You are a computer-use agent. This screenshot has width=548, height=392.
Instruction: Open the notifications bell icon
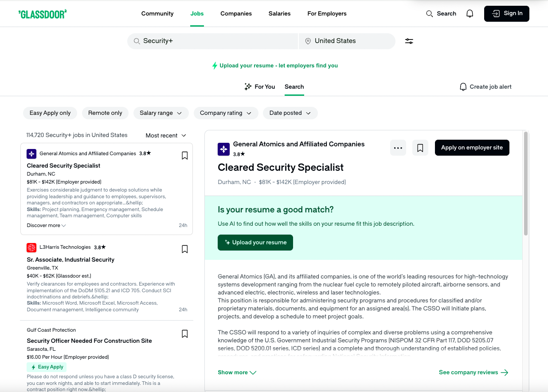click(x=470, y=13)
